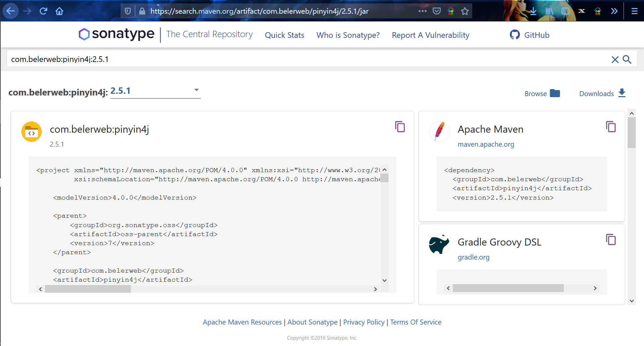The height and width of the screenshot is (346, 644).
Task: Click the modelVersion 4.0.0 line
Action: pos(124,198)
